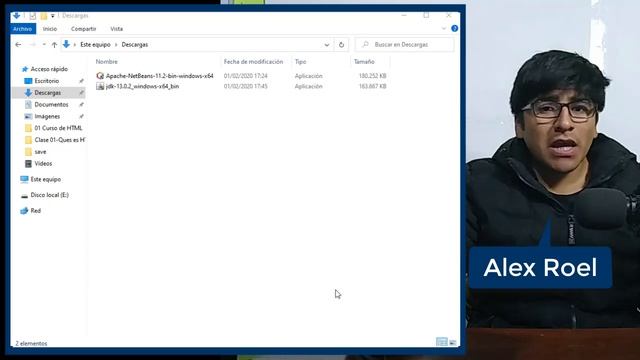
Task: Open recent locations dropdown arrow
Action: (x=44, y=44)
